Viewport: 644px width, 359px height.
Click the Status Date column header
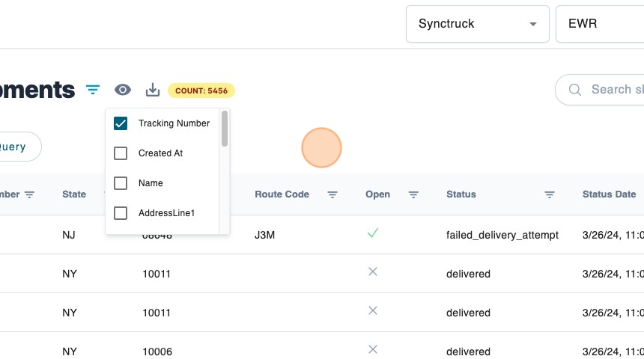pos(609,194)
